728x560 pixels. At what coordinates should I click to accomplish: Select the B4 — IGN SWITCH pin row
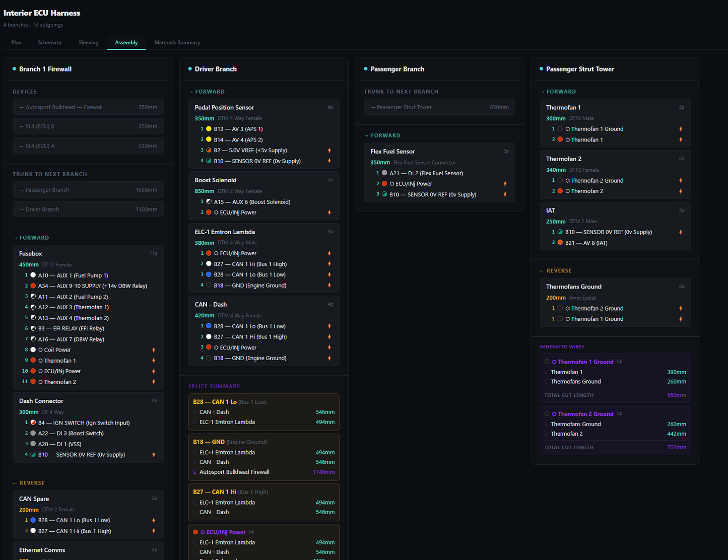pos(88,423)
